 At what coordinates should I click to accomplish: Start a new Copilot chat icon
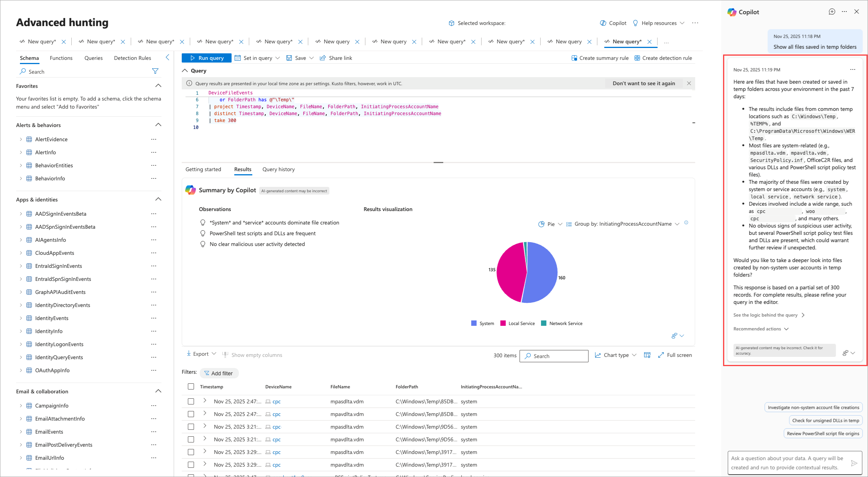pos(832,12)
